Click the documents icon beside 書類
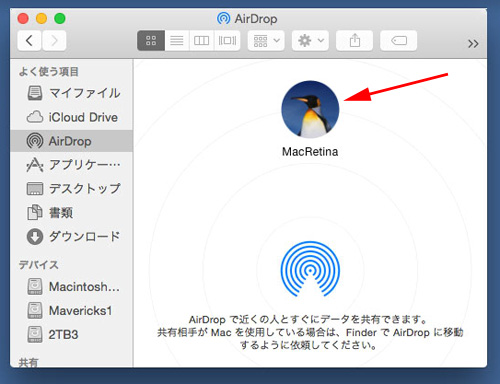 click(x=35, y=212)
